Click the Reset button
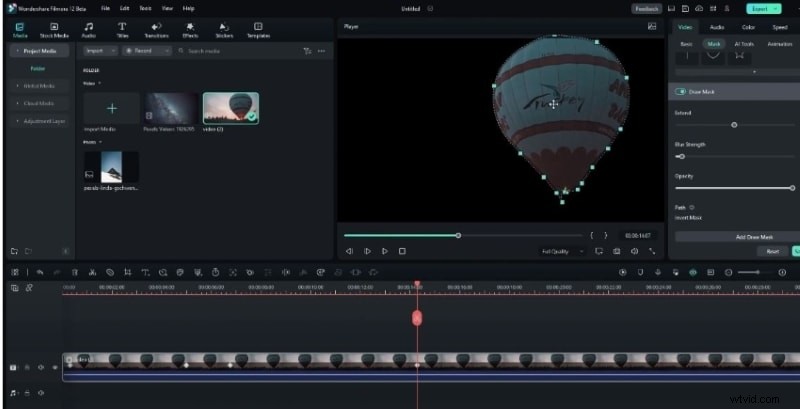800x409 pixels. [772, 251]
